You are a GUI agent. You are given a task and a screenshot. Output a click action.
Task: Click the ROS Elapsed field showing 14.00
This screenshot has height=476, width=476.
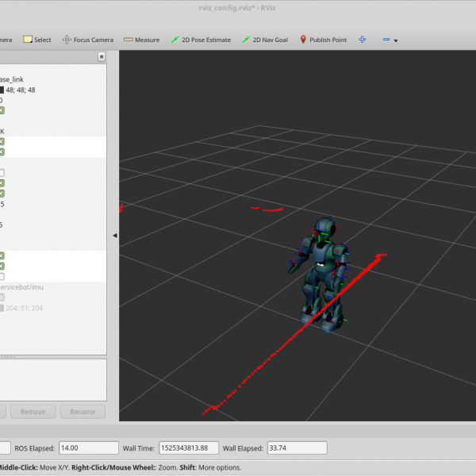(x=89, y=447)
